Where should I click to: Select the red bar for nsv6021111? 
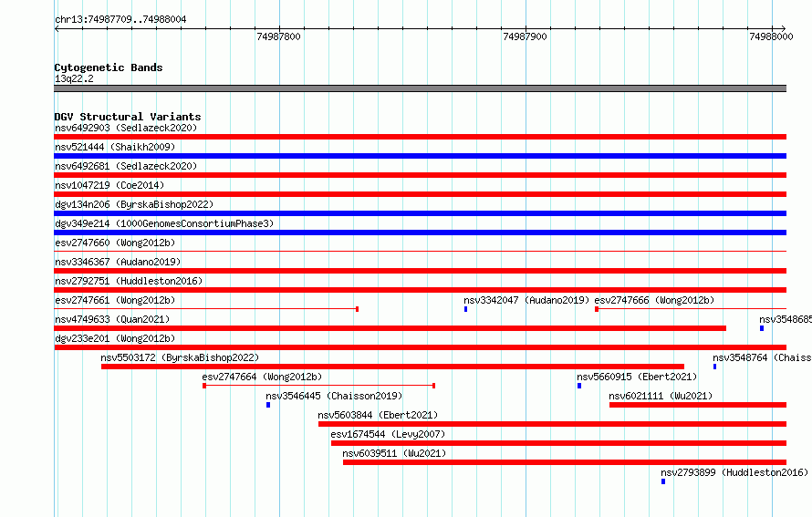pyautogui.click(x=698, y=405)
